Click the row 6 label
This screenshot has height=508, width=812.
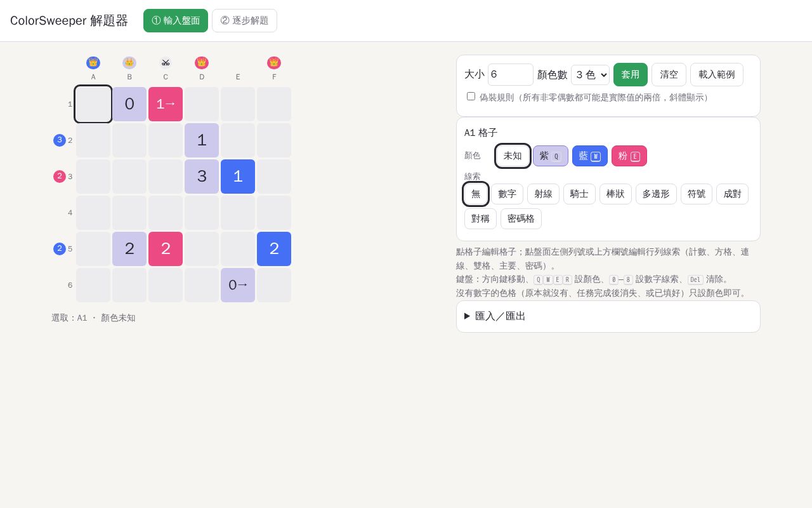tap(70, 285)
